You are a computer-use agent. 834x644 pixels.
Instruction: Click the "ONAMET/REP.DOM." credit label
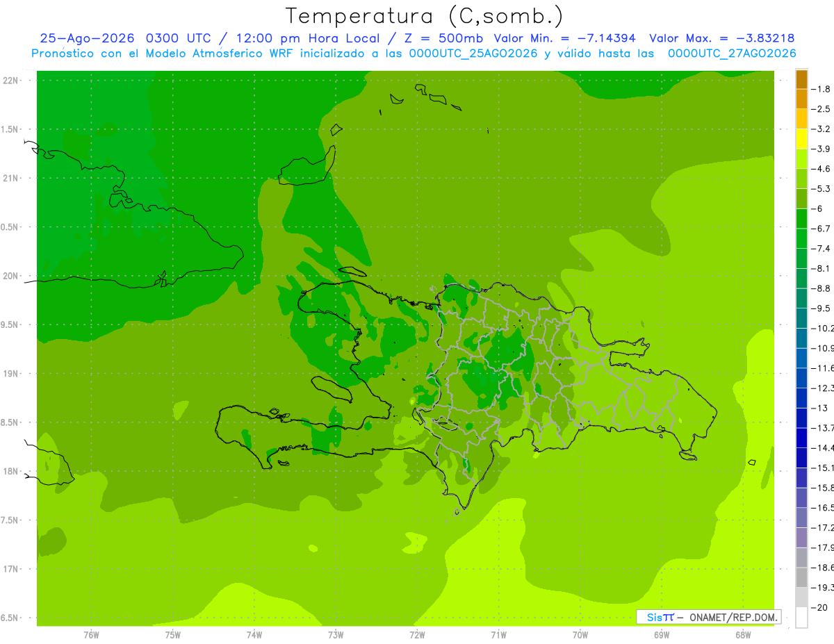[733, 617]
